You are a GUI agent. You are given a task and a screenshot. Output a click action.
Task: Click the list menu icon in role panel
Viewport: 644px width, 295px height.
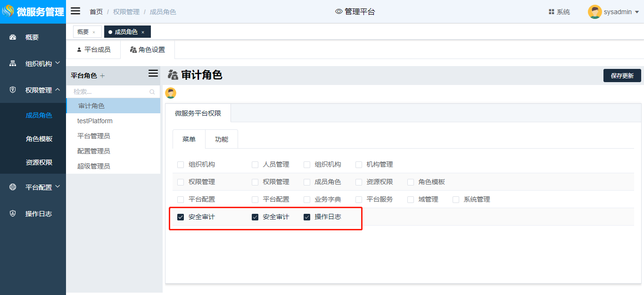coord(153,73)
